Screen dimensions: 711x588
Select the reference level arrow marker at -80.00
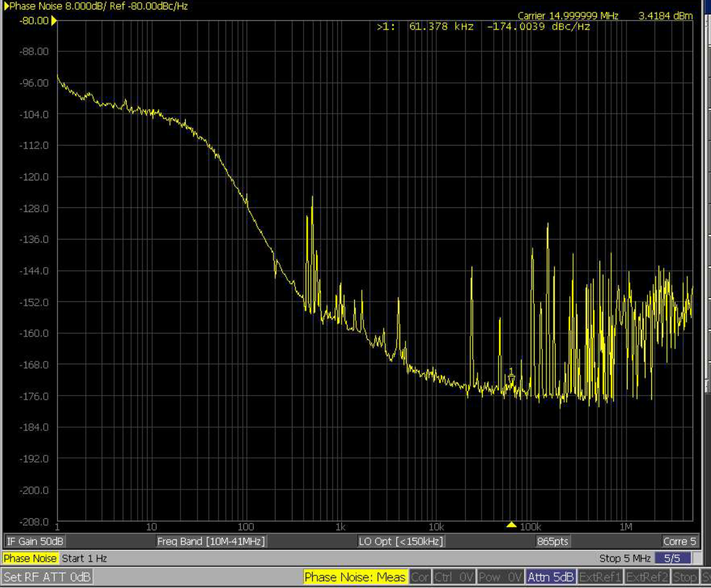click(x=54, y=20)
